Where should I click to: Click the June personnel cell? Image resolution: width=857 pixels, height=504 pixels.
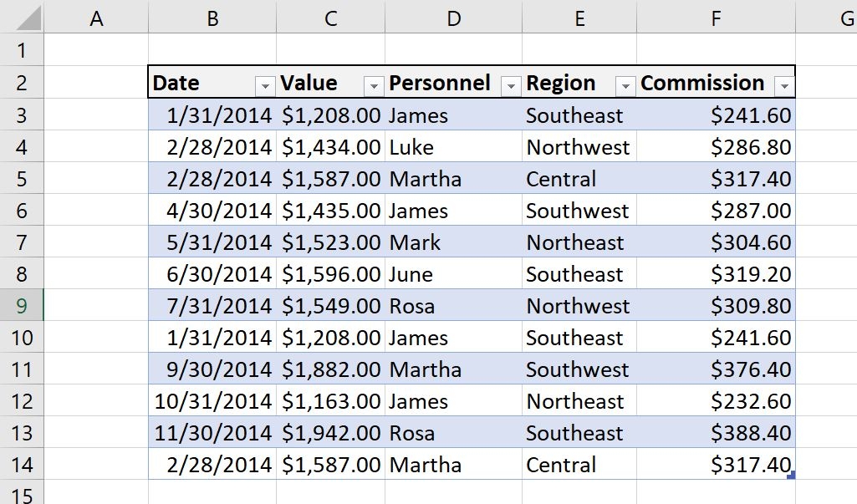point(453,273)
